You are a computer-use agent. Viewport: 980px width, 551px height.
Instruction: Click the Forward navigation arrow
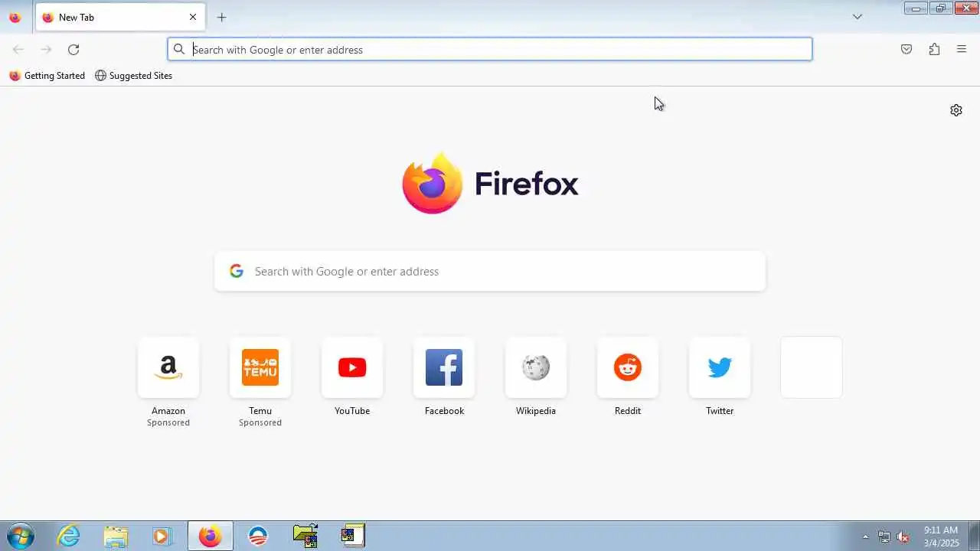tap(46, 50)
